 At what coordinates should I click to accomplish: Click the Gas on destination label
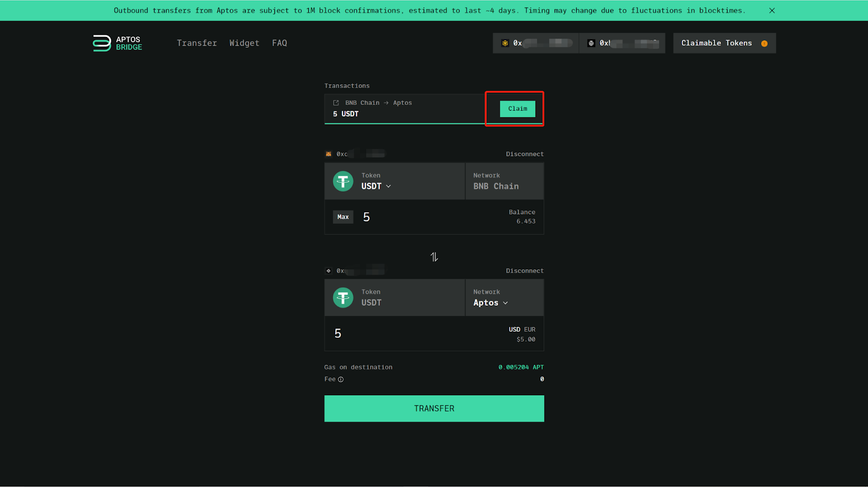coord(358,368)
